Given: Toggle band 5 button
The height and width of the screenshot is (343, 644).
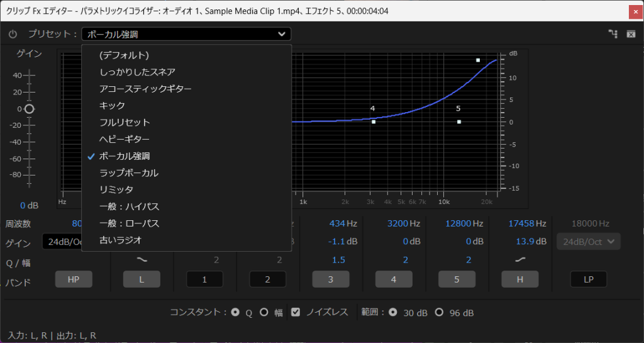Looking at the screenshot, I should pos(457,279).
